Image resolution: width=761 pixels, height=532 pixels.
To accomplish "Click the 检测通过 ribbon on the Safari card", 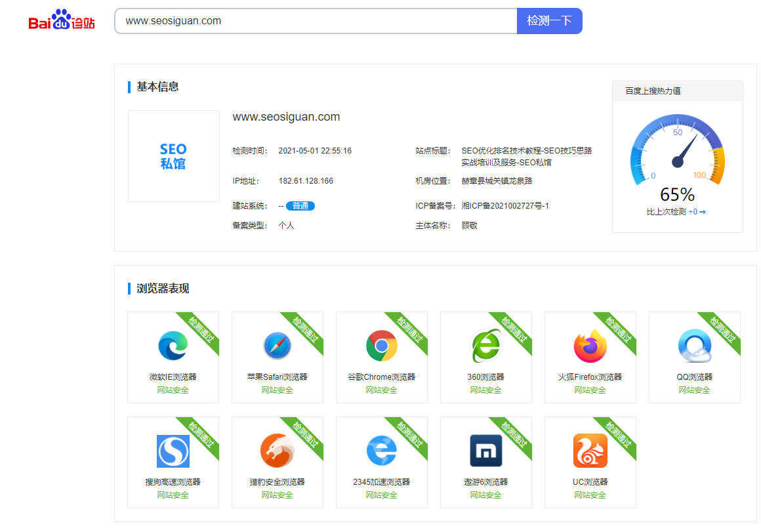I will pos(306,329).
